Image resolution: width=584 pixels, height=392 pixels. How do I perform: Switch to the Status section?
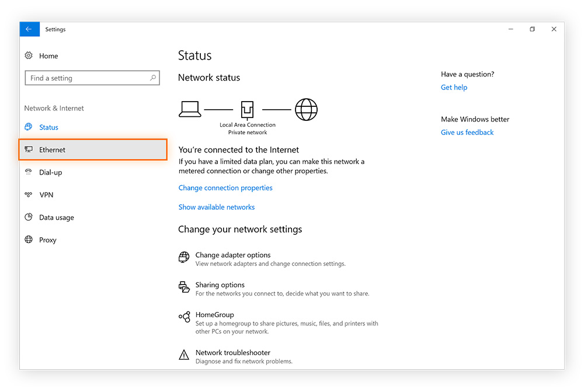point(48,127)
